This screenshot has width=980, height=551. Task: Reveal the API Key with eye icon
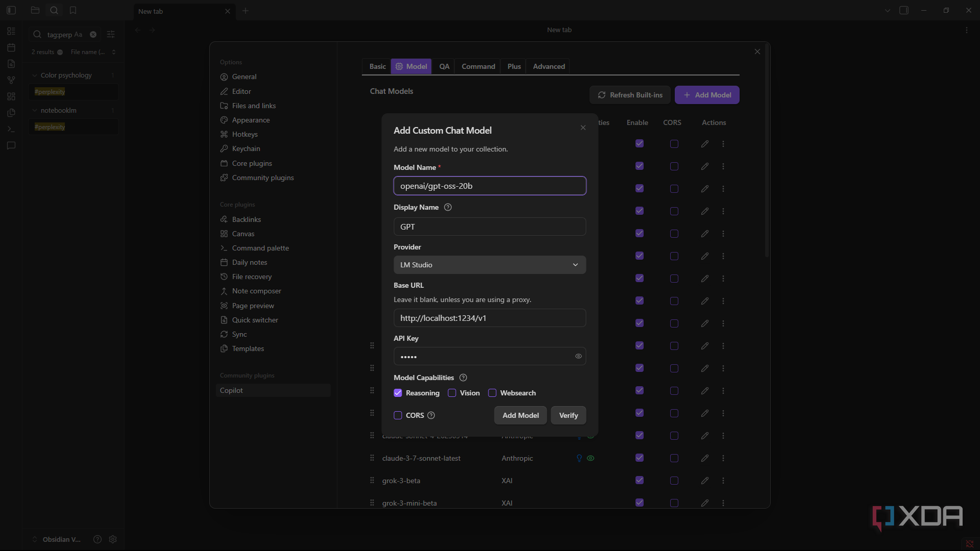pos(578,356)
